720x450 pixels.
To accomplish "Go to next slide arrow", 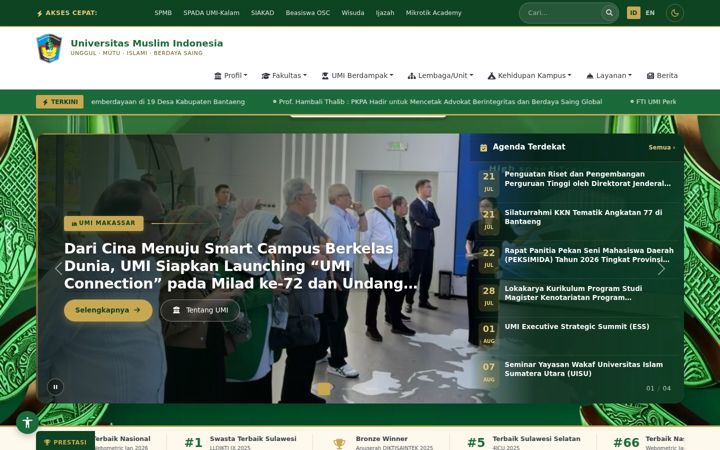I will coord(661,269).
